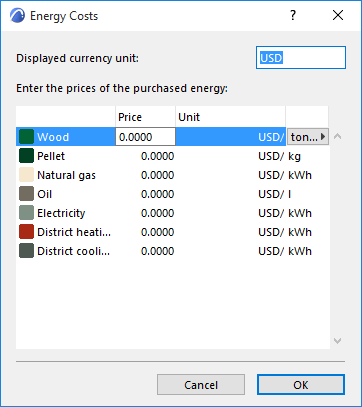The height and width of the screenshot is (407, 362).
Task: Click the Pellet dark green swatch
Action: click(x=26, y=156)
